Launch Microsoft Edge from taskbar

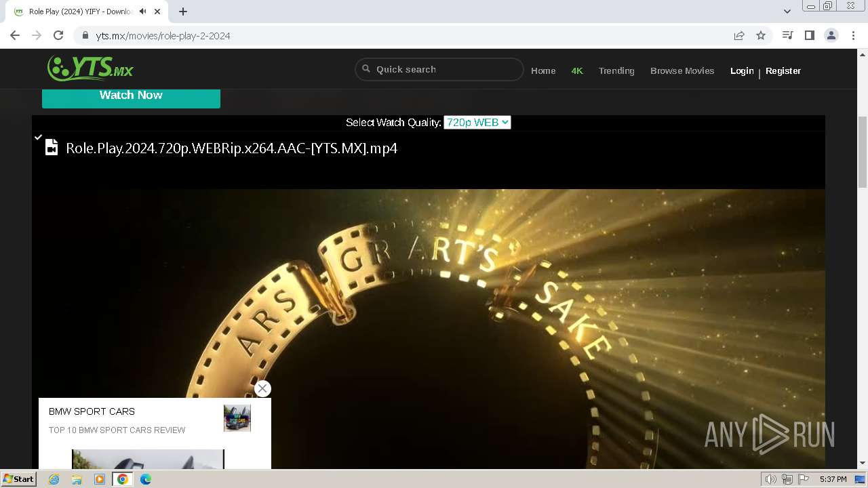[x=146, y=479]
